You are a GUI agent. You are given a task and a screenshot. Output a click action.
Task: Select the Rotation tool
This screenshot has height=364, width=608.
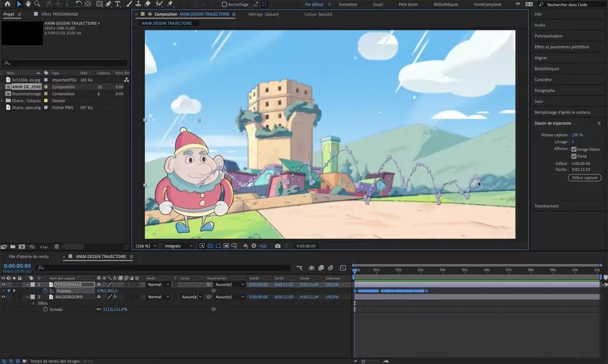[78, 4]
